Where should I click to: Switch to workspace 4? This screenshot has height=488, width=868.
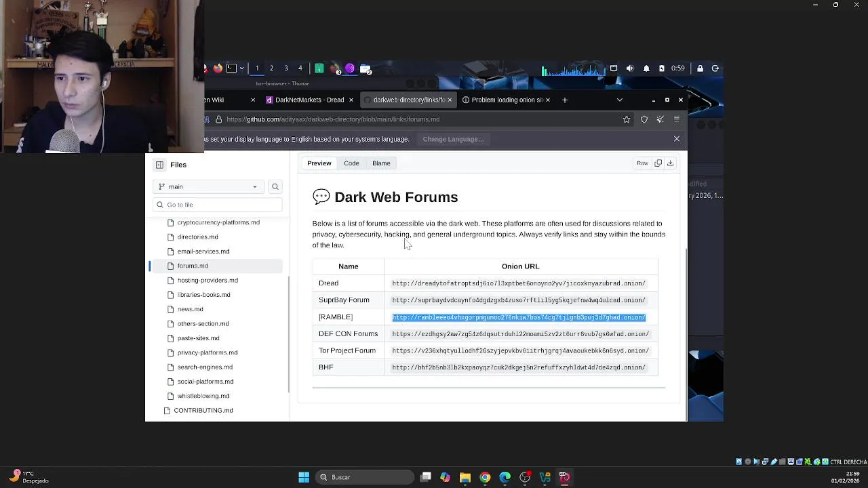[300, 68]
